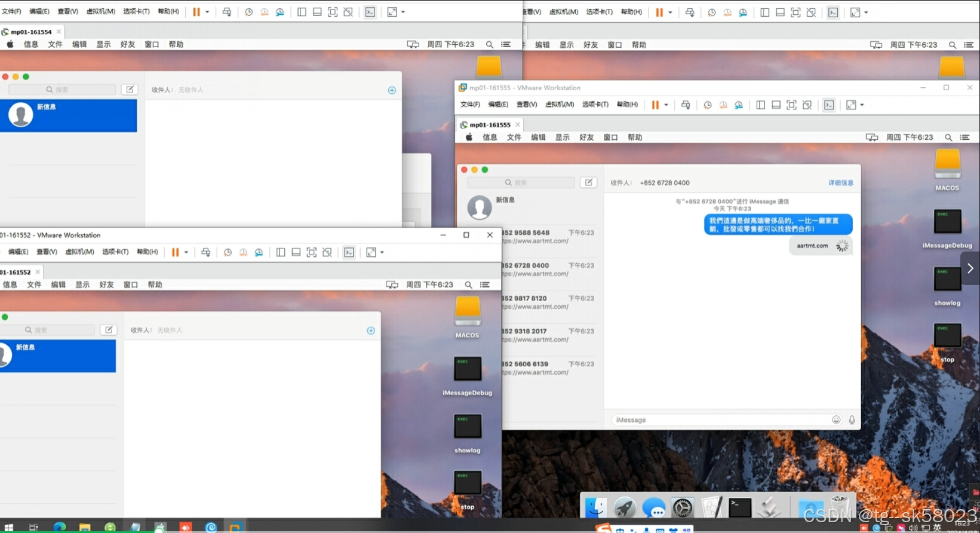Open Microsoft Edge on Windows taskbar

tap(59, 527)
